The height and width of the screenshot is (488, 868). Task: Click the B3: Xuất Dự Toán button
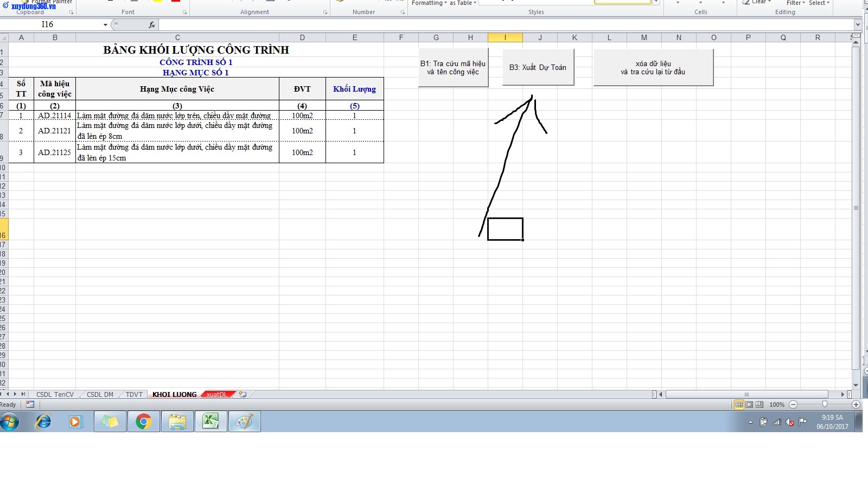coord(538,67)
